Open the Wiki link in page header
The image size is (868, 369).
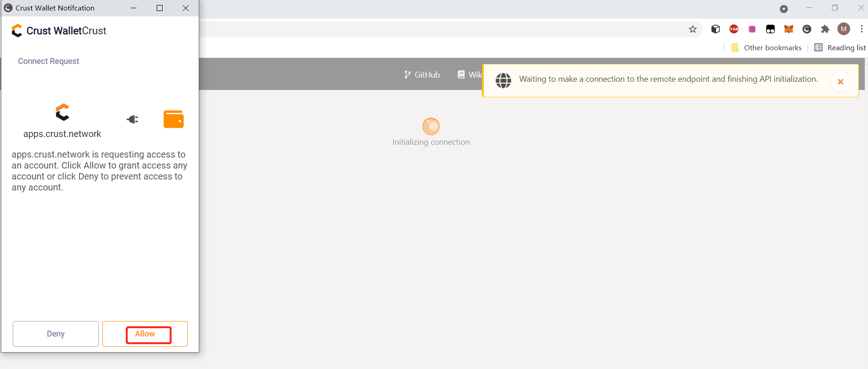[x=470, y=74]
